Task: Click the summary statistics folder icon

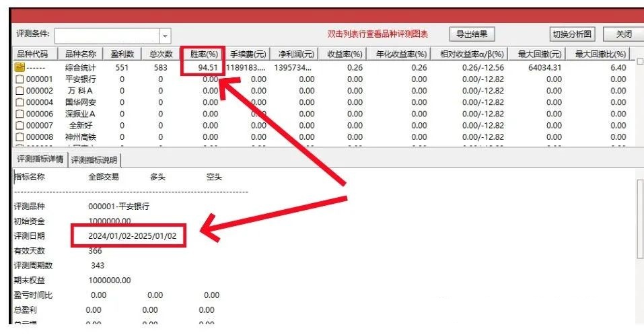Action: tap(20, 67)
